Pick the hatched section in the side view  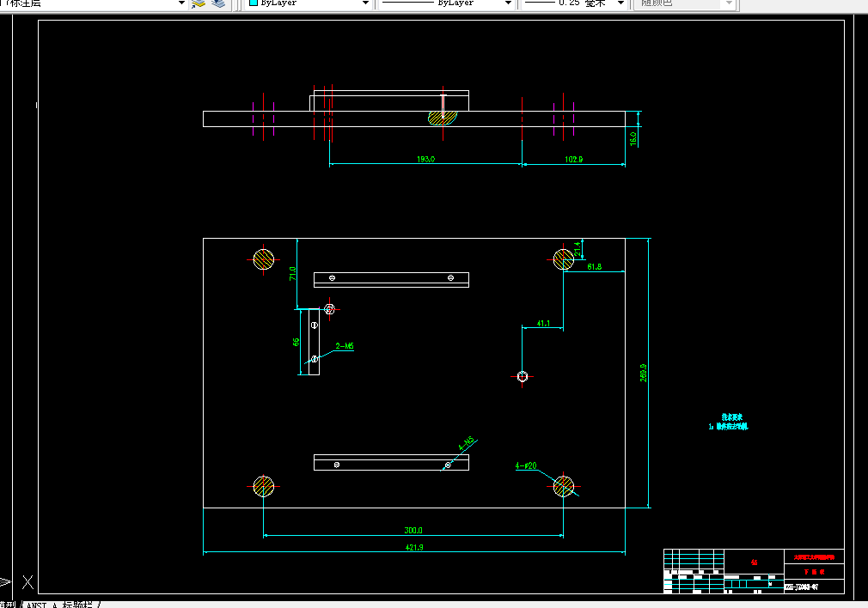(x=443, y=118)
